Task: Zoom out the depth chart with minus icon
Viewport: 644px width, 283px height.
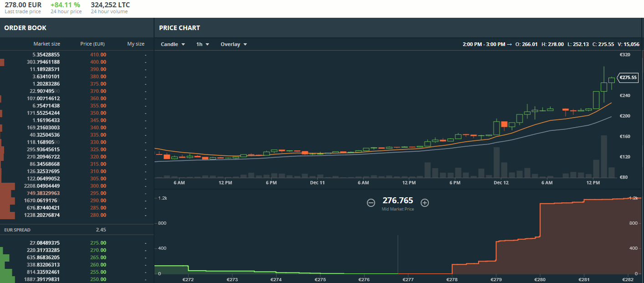Action: [371, 203]
